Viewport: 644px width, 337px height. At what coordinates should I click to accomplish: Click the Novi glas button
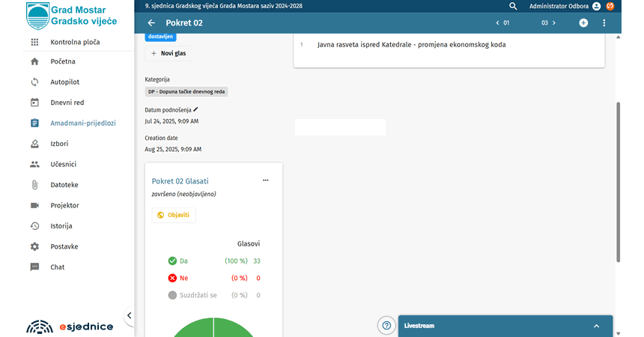(x=168, y=53)
